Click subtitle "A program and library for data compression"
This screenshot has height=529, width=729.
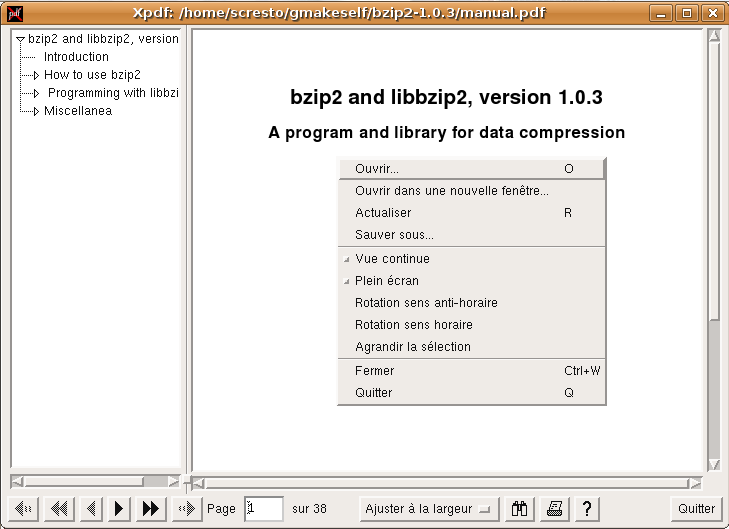point(446,132)
